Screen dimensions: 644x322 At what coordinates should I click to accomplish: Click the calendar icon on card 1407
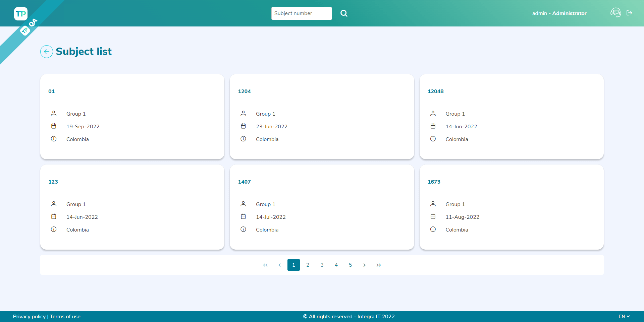tap(244, 216)
